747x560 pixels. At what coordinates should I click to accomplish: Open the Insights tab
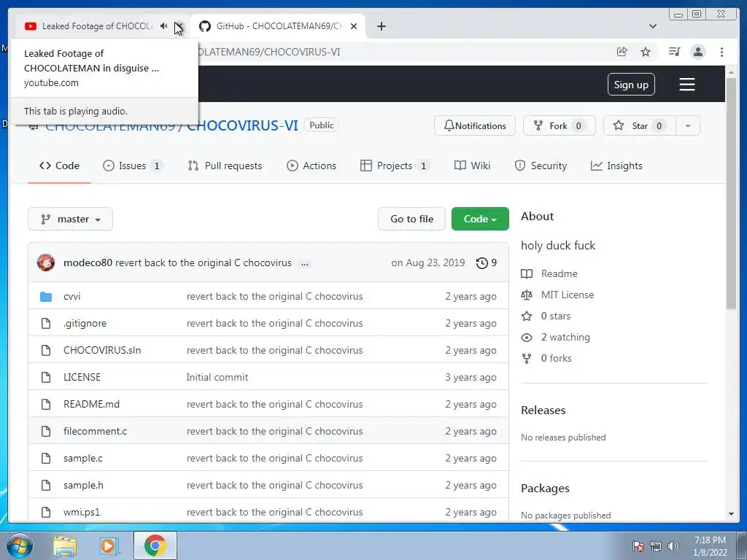(616, 166)
